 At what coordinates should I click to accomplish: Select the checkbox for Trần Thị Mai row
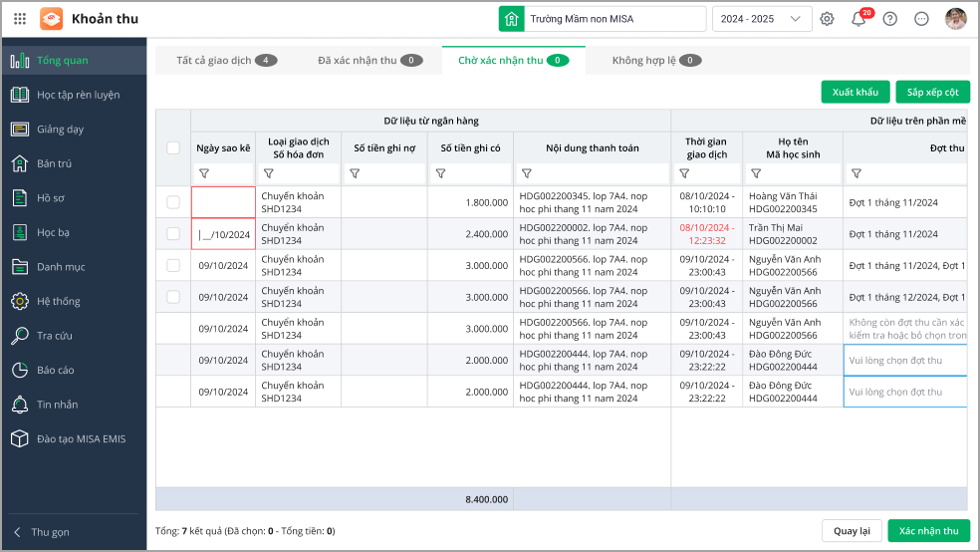click(173, 234)
